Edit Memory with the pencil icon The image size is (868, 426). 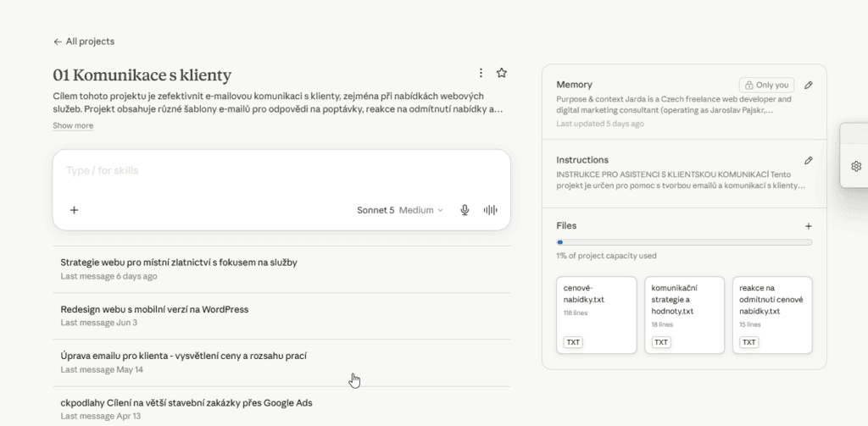click(808, 86)
